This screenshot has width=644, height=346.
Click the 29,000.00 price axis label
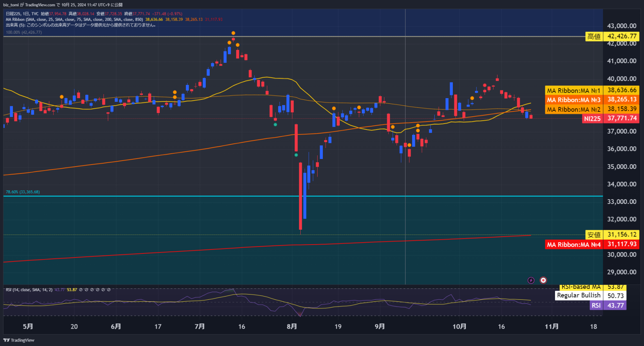coord(621,272)
